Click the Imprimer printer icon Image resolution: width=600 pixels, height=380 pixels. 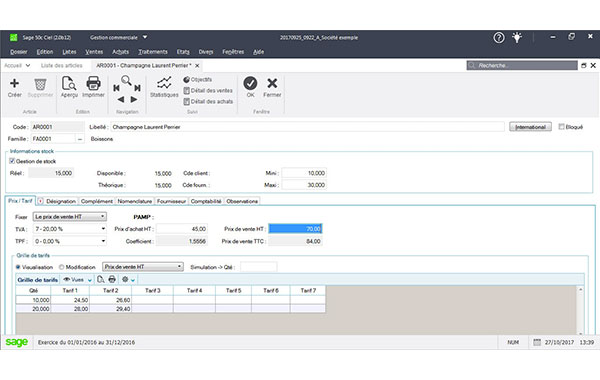click(93, 83)
